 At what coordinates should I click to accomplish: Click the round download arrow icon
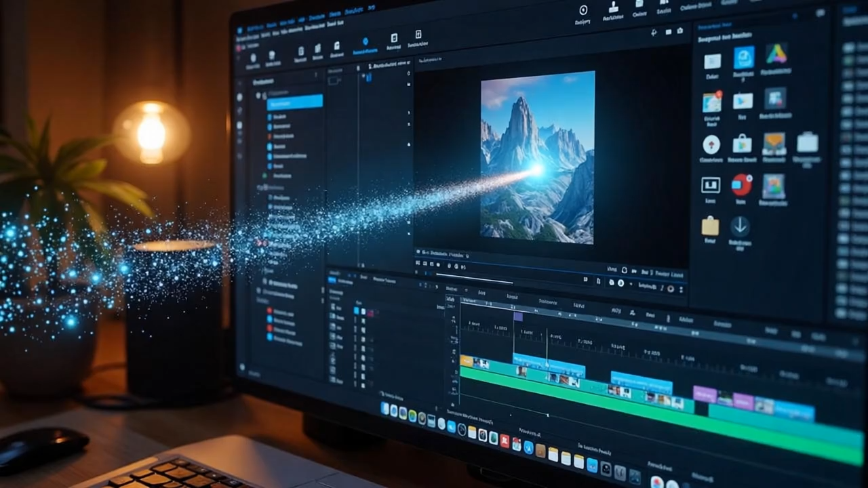click(739, 226)
